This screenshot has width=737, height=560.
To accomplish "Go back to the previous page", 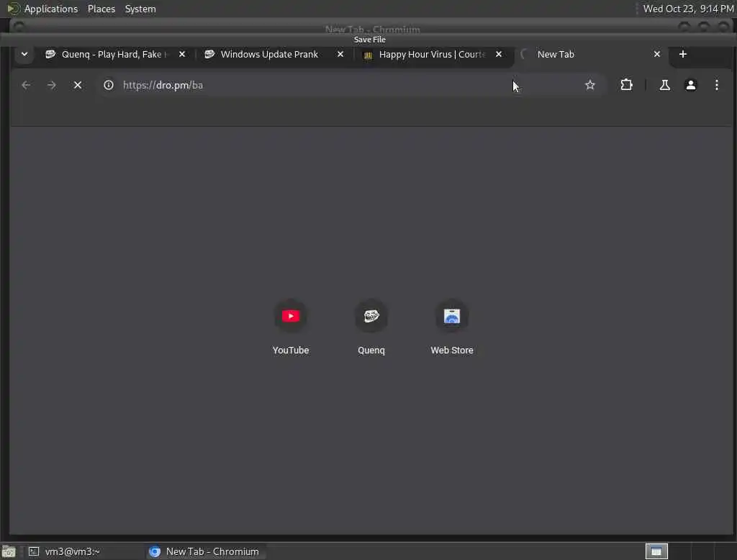I will (26, 85).
